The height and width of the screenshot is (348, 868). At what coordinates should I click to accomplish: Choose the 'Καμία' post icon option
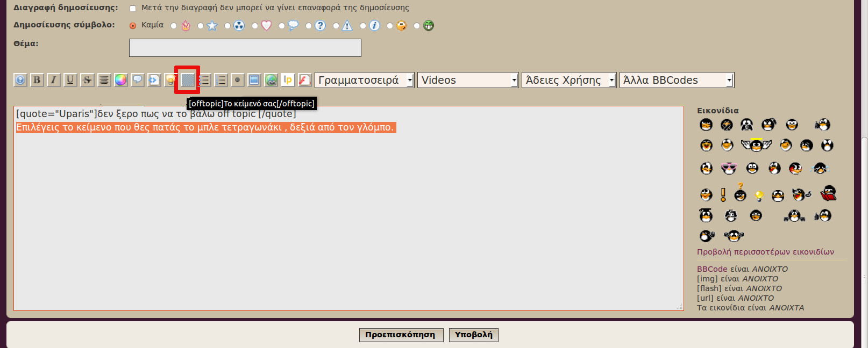tap(133, 26)
